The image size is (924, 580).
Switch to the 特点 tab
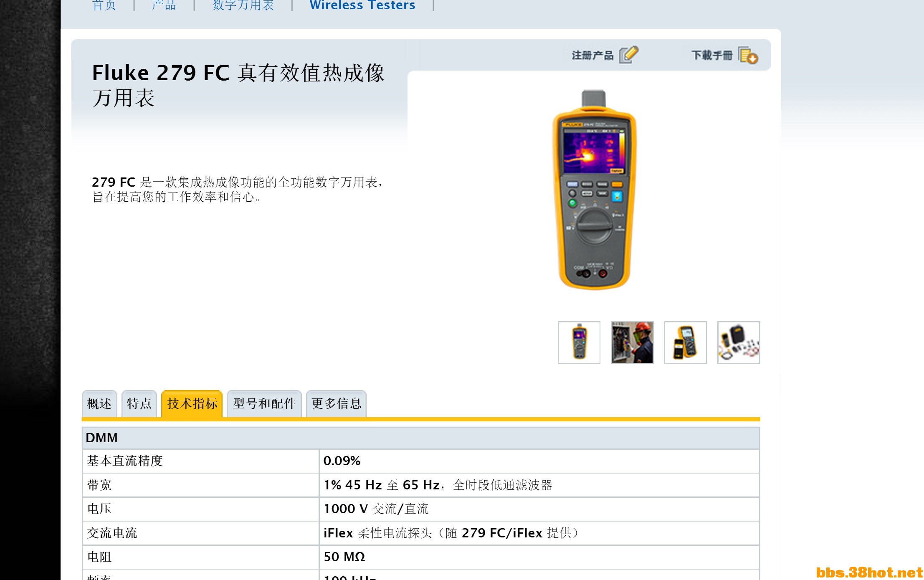tap(139, 403)
